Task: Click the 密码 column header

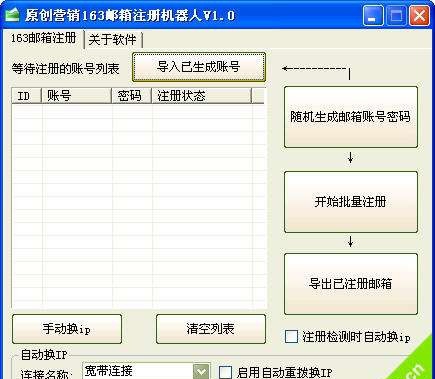Action: click(x=131, y=96)
